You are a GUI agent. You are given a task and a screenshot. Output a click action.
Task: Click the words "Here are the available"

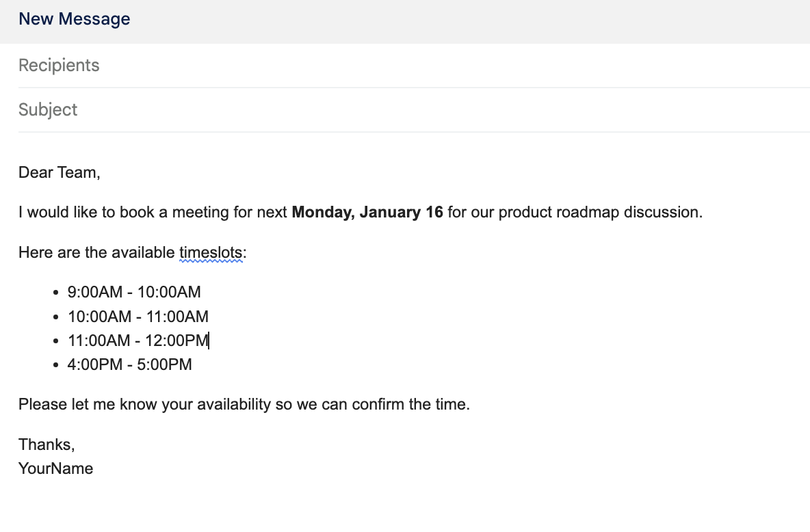click(x=96, y=253)
